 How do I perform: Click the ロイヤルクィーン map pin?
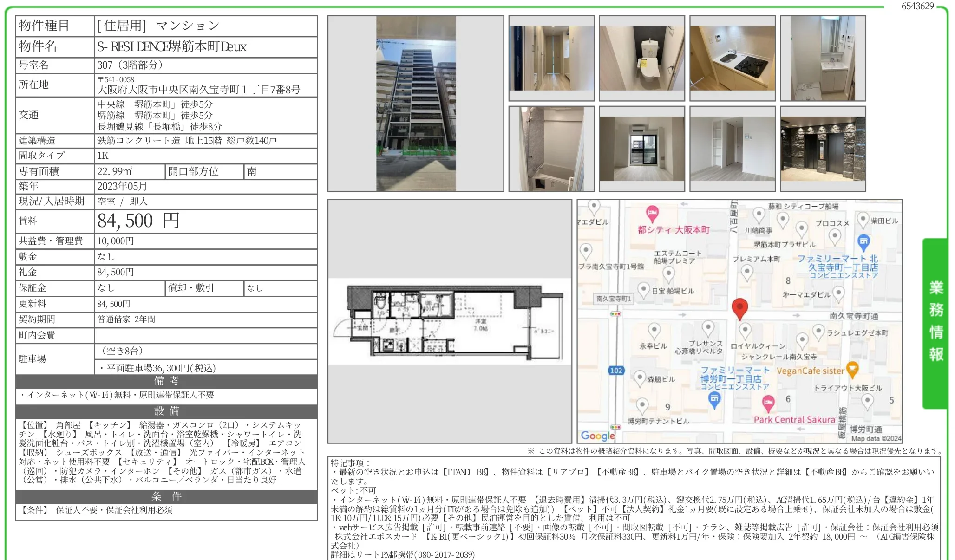(745, 331)
